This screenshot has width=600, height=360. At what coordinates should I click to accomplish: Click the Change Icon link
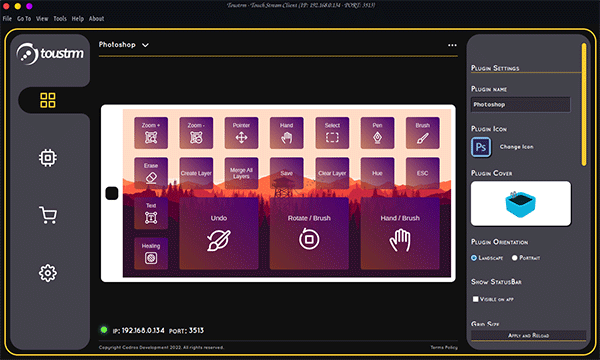pos(516,147)
